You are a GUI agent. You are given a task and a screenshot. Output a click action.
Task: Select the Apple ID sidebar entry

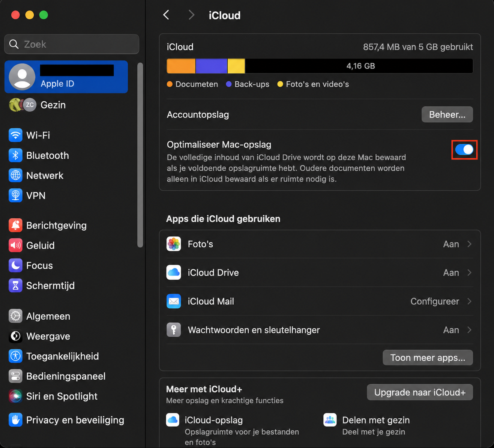(x=66, y=77)
